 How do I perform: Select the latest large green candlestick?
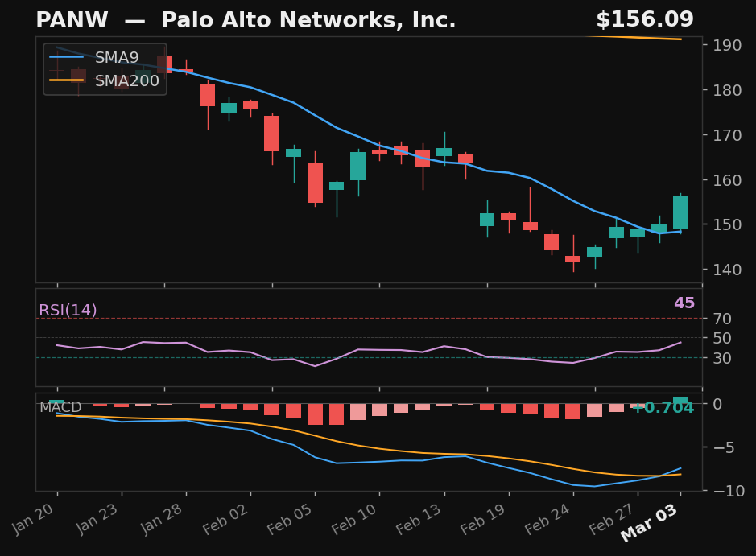click(681, 212)
